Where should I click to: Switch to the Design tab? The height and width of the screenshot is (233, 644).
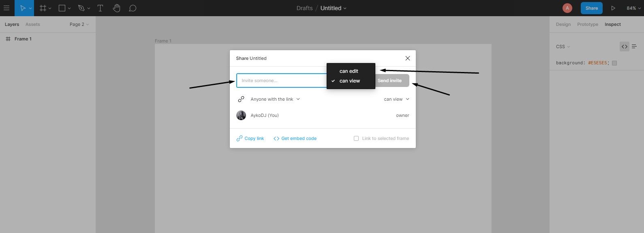click(563, 24)
